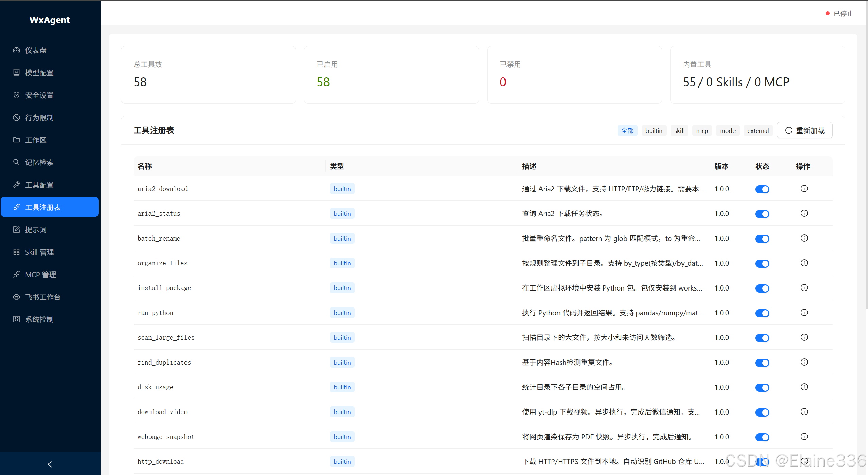Click the 总工具数 stat card
The image size is (868, 475).
tap(208, 75)
